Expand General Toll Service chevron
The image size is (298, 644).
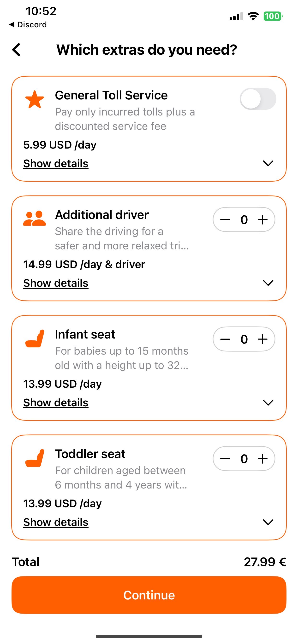[268, 163]
